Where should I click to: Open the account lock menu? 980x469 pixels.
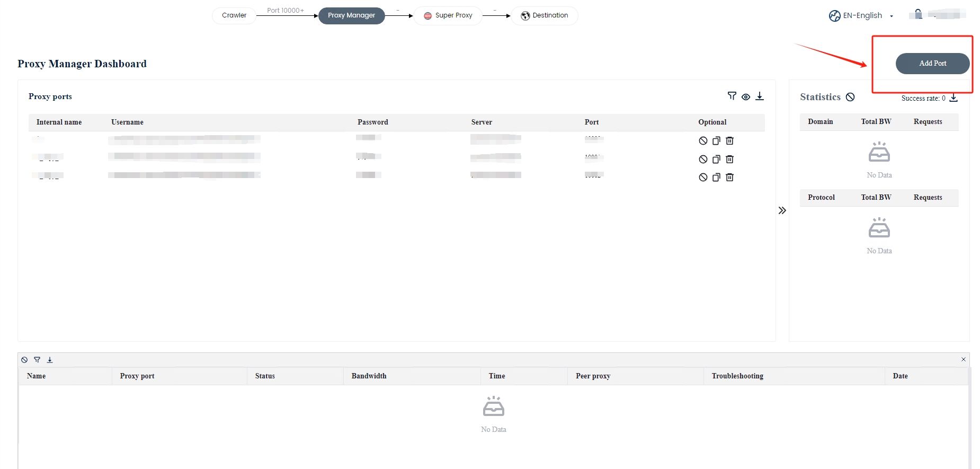(x=919, y=14)
